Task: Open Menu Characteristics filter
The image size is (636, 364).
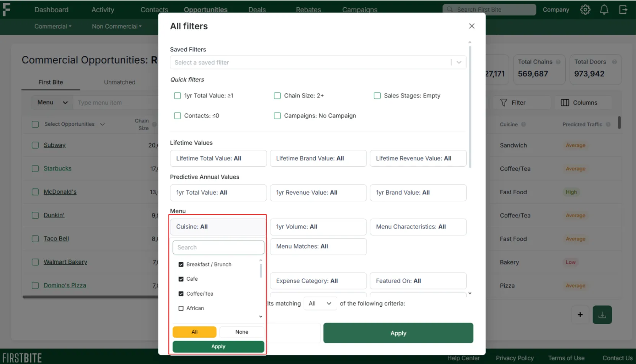Action: (x=418, y=227)
